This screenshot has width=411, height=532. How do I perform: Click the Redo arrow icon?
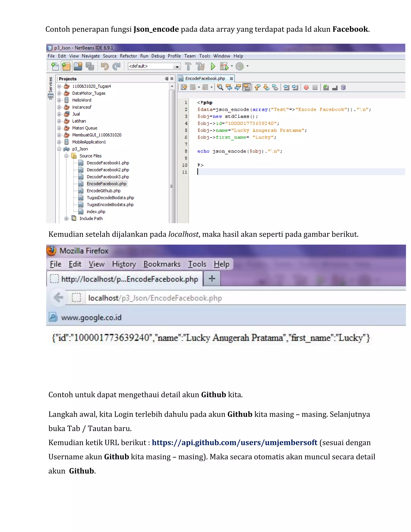[x=117, y=66]
